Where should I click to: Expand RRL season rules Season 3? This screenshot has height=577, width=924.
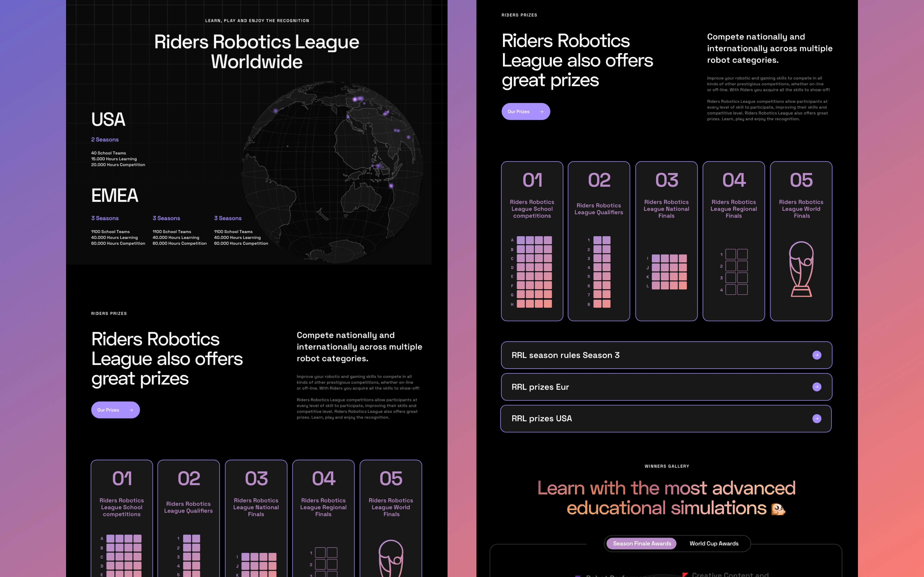[565, 355]
